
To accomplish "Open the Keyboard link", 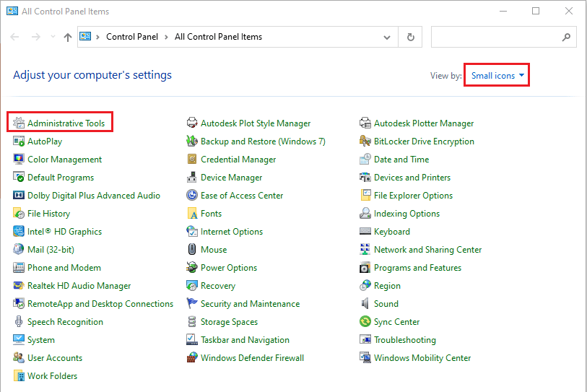I will [x=392, y=232].
